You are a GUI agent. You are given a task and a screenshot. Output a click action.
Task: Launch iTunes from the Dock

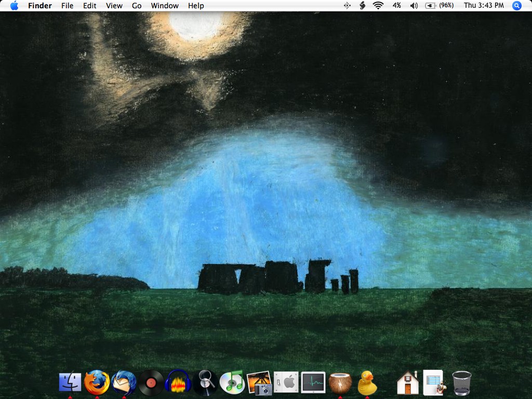point(232,382)
